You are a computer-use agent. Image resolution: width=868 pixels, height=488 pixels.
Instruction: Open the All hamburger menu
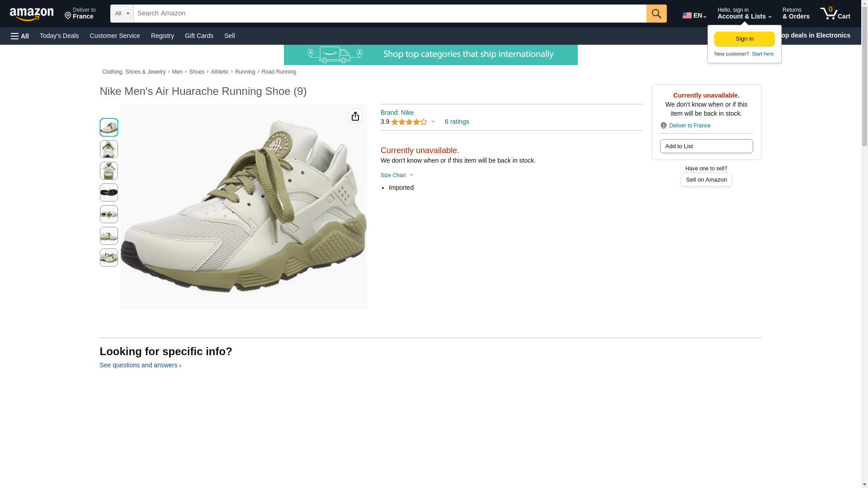20,36
